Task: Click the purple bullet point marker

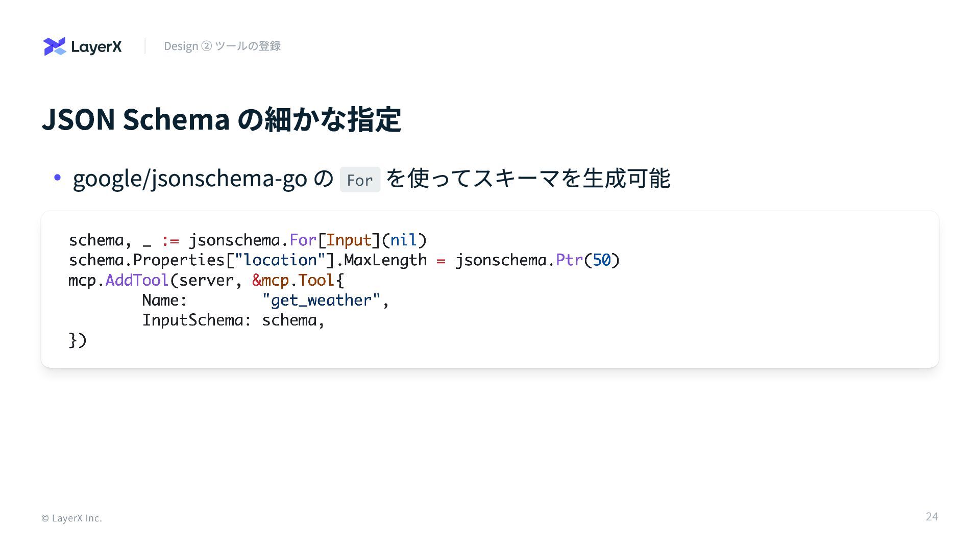Action: click(57, 178)
